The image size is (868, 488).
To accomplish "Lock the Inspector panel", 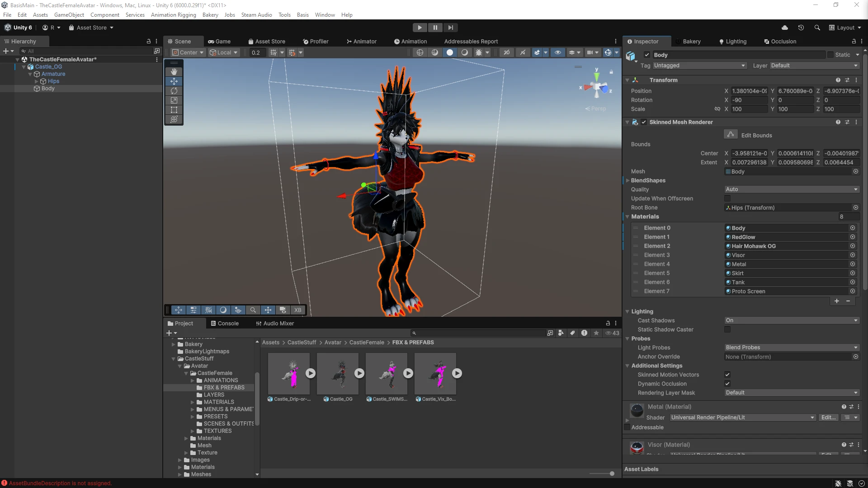I will (x=854, y=41).
